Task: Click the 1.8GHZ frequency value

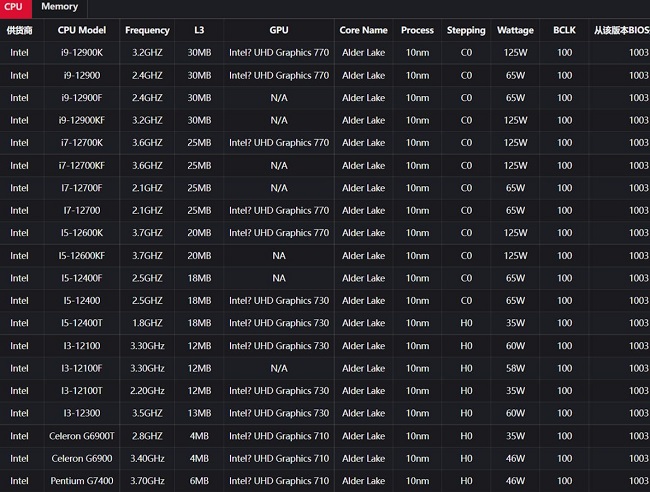Action: (x=147, y=322)
